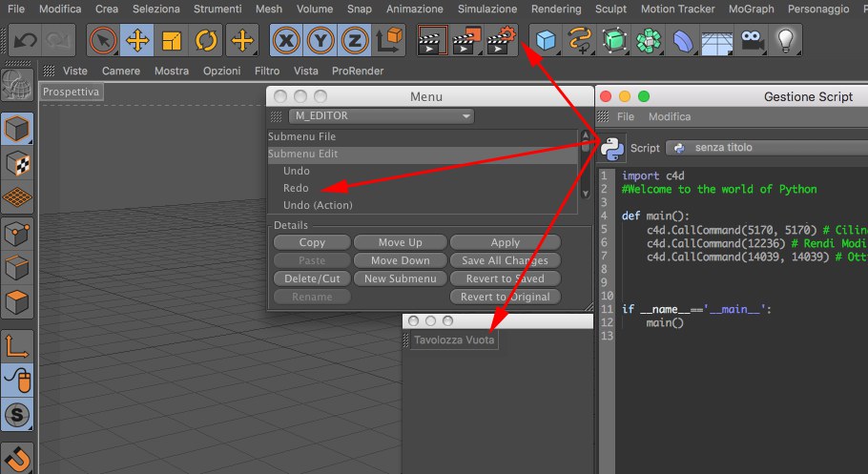Switch to Edges mode
The image size is (868, 474).
point(17,268)
